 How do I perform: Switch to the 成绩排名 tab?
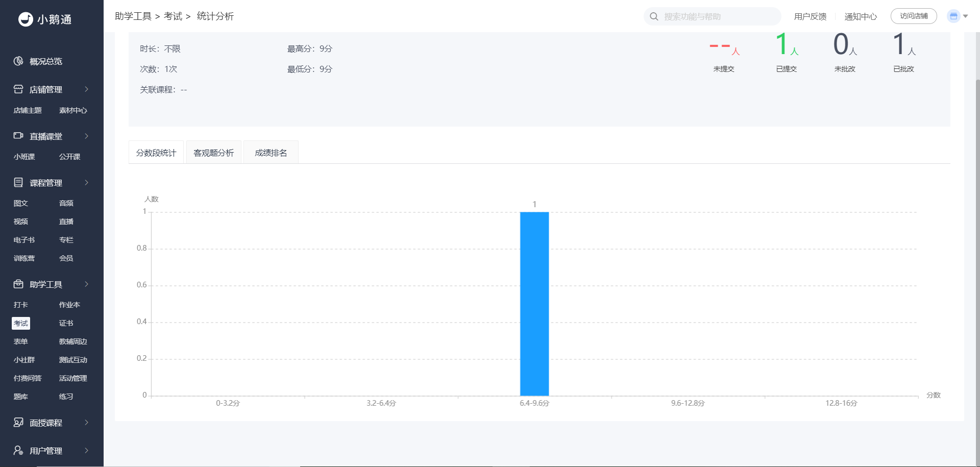271,153
